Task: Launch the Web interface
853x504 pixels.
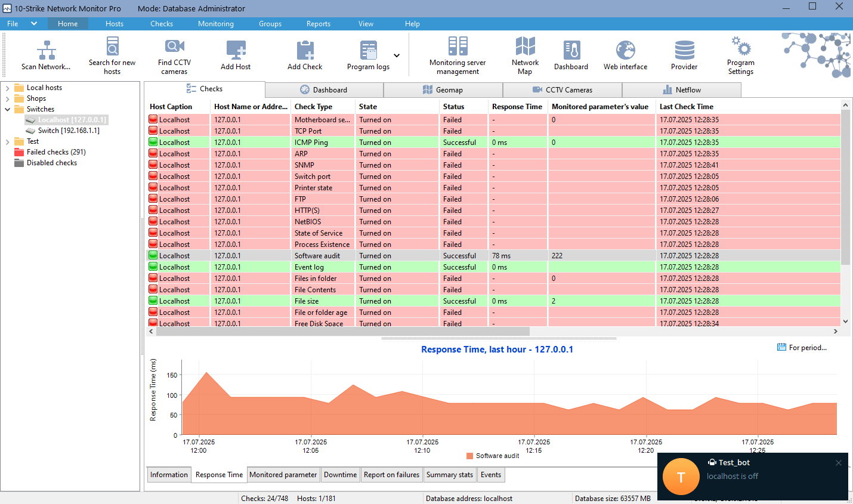Action: [x=625, y=55]
